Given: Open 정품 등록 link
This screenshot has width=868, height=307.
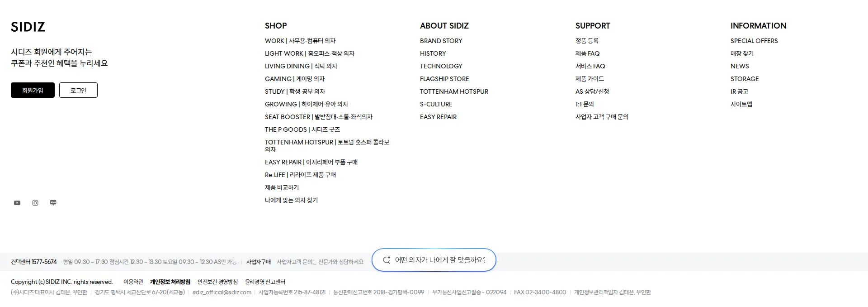Looking at the screenshot, I should point(587,41).
